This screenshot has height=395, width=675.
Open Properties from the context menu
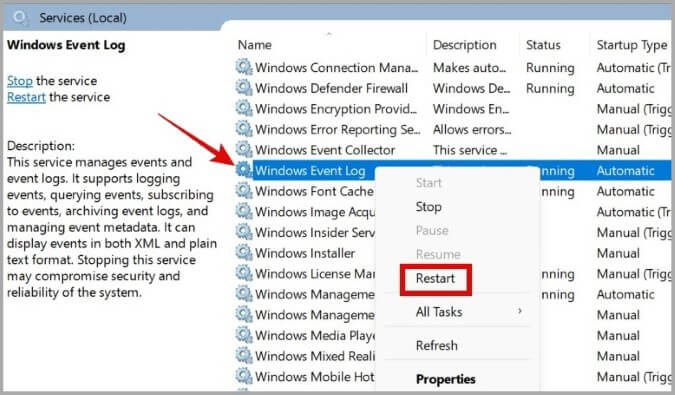point(446,379)
